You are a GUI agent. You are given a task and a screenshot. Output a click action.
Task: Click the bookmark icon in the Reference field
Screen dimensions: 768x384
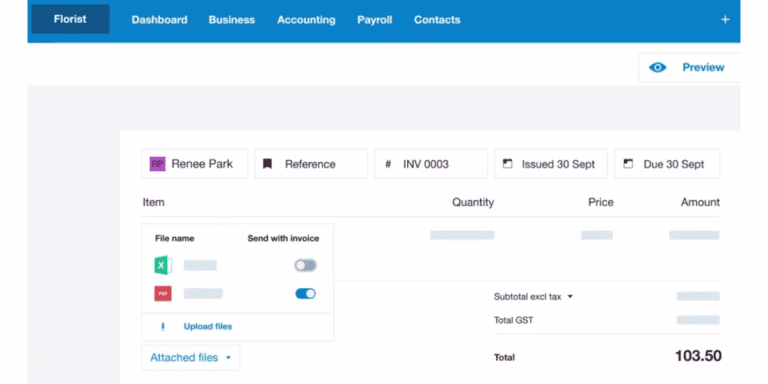point(267,164)
